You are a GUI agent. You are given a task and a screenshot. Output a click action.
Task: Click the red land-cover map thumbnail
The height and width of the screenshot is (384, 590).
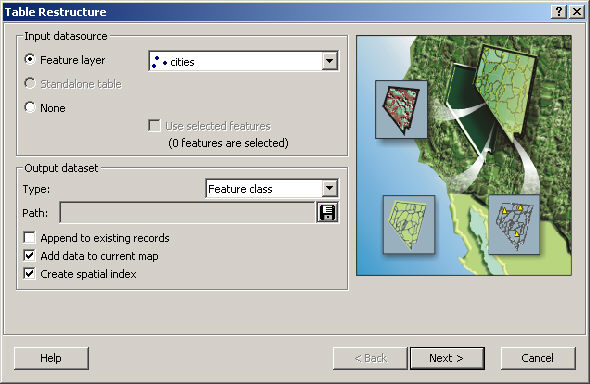[401, 109]
